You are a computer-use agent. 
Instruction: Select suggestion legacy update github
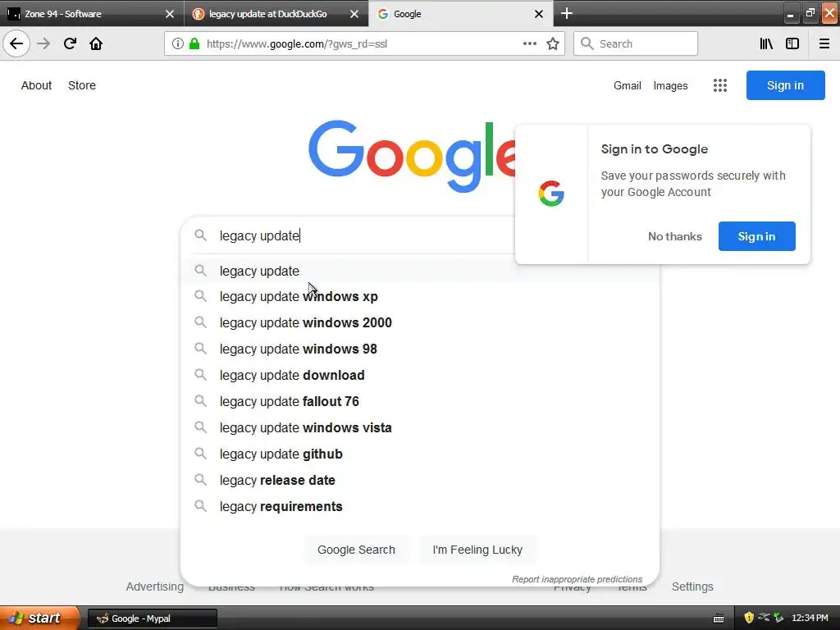pos(420,454)
